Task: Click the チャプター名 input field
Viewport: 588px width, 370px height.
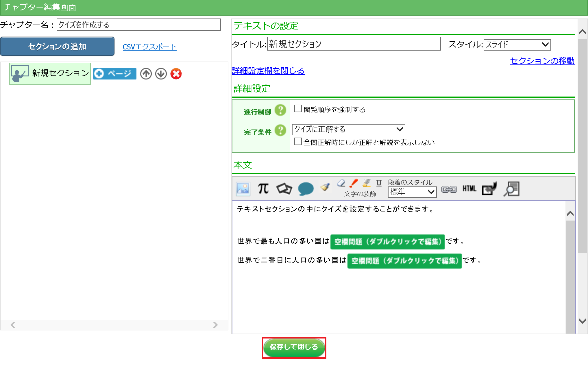Action: tap(138, 25)
